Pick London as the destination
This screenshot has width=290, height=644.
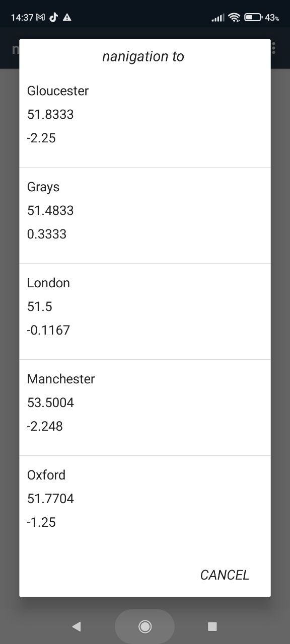[x=145, y=311]
